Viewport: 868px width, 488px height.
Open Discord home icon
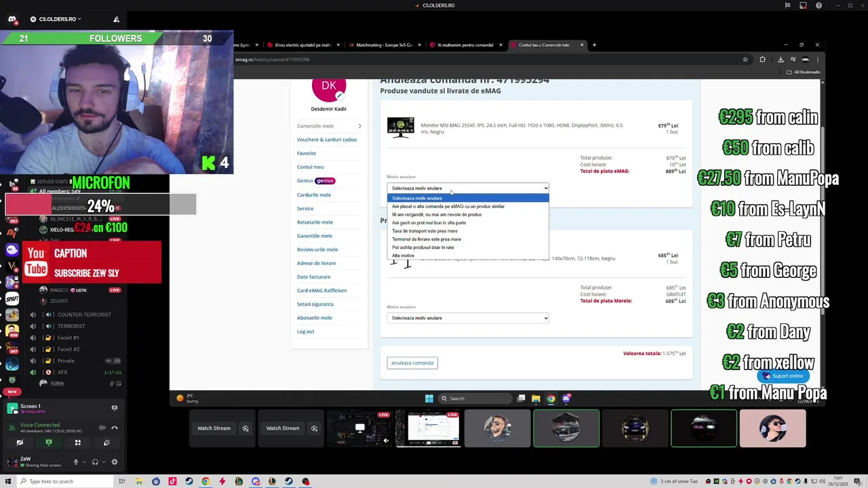point(12,20)
